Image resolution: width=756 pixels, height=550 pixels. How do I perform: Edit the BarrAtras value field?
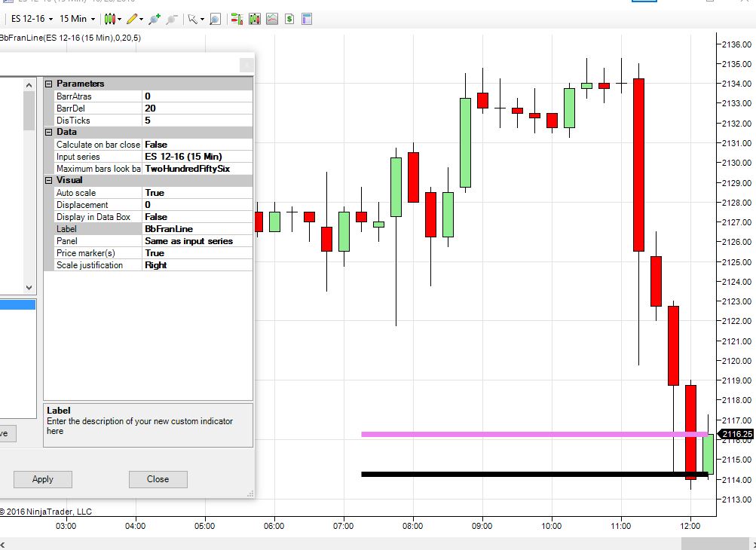click(x=197, y=96)
